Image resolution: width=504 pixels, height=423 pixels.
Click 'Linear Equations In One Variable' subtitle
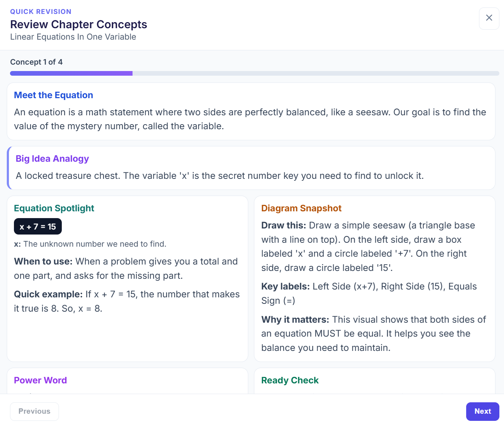[73, 37]
